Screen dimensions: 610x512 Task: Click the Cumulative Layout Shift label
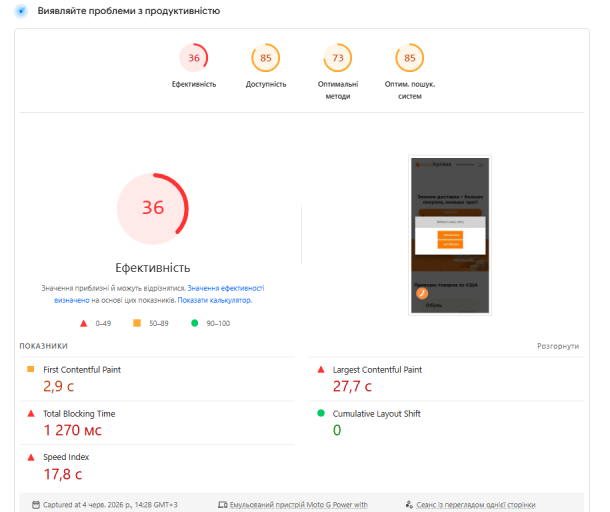376,414
